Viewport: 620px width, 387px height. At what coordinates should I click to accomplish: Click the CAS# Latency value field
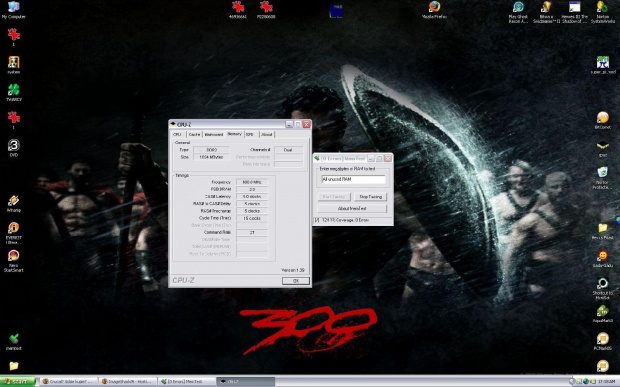[x=252, y=196]
